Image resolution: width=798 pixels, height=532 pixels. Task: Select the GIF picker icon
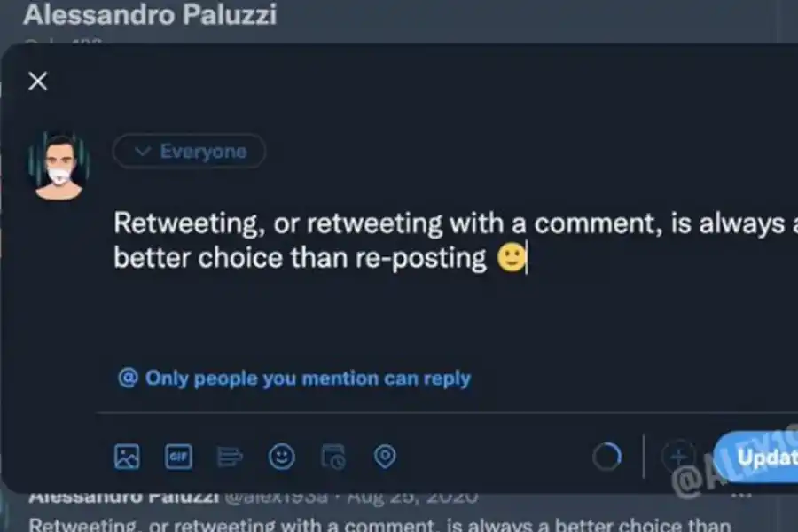178,457
